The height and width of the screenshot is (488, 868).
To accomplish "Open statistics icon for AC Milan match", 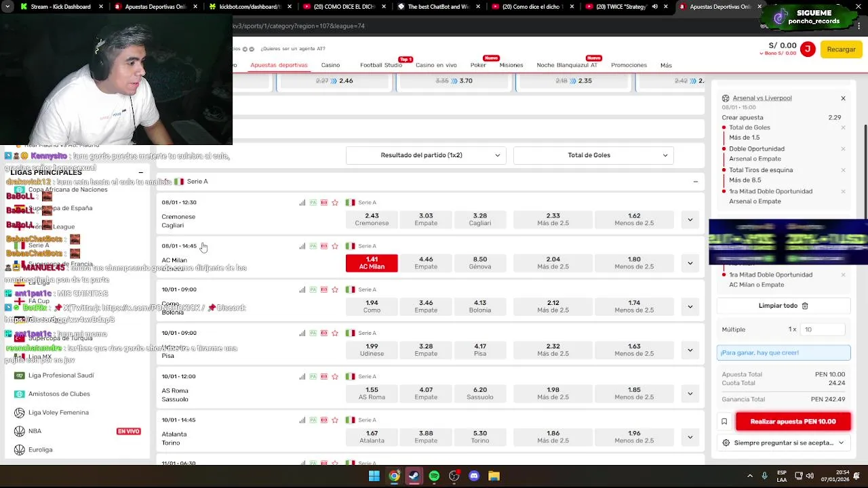I will [302, 246].
